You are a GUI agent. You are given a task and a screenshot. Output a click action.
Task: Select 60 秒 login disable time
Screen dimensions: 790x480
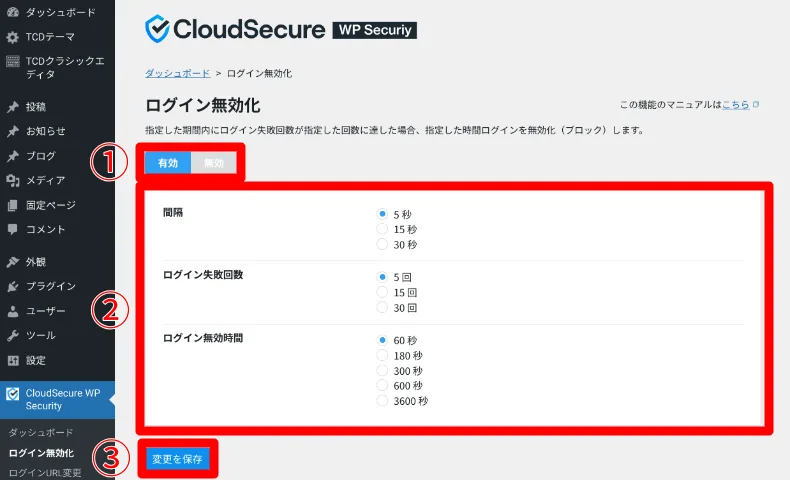(x=382, y=340)
